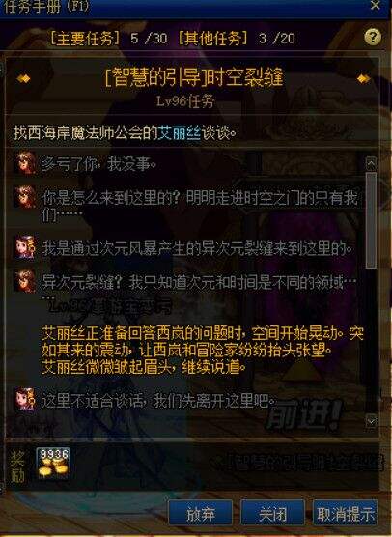Click the dialogue scrollbar up arrow
392x537 pixels.
(371, 163)
